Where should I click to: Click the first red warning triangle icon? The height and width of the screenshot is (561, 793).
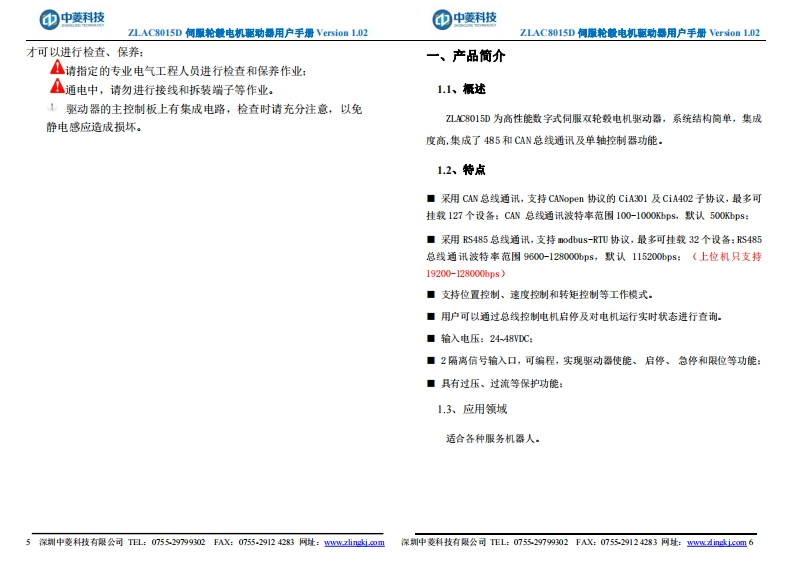57,69
